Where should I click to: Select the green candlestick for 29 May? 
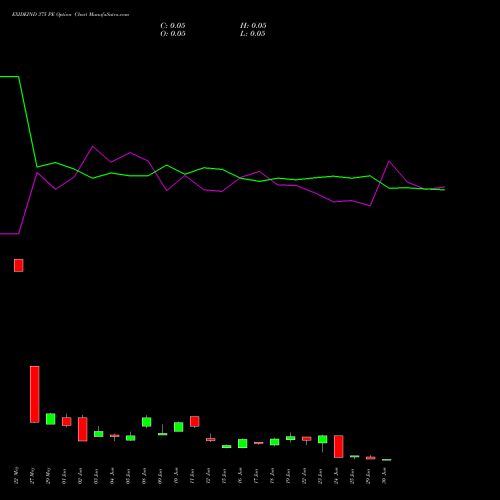(x=51, y=419)
